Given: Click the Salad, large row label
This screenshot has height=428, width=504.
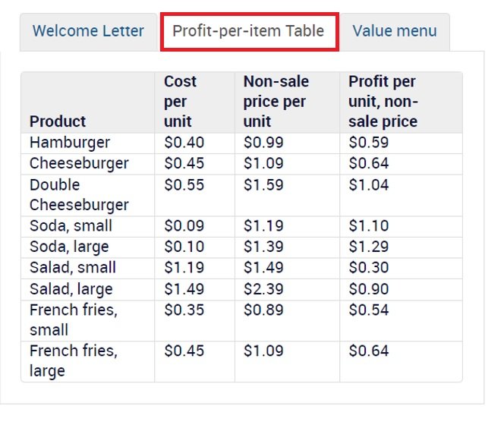Looking at the screenshot, I should coord(71,288).
